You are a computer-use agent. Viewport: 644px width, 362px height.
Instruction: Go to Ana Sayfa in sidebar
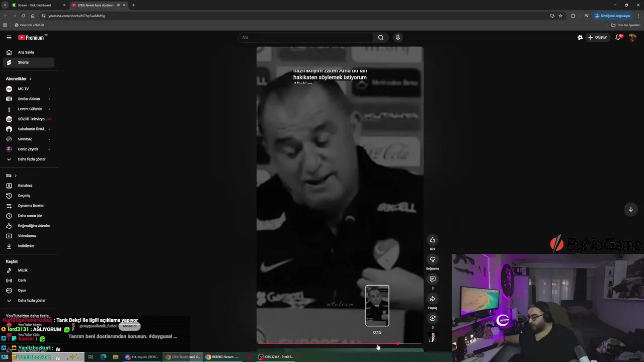pos(29,52)
